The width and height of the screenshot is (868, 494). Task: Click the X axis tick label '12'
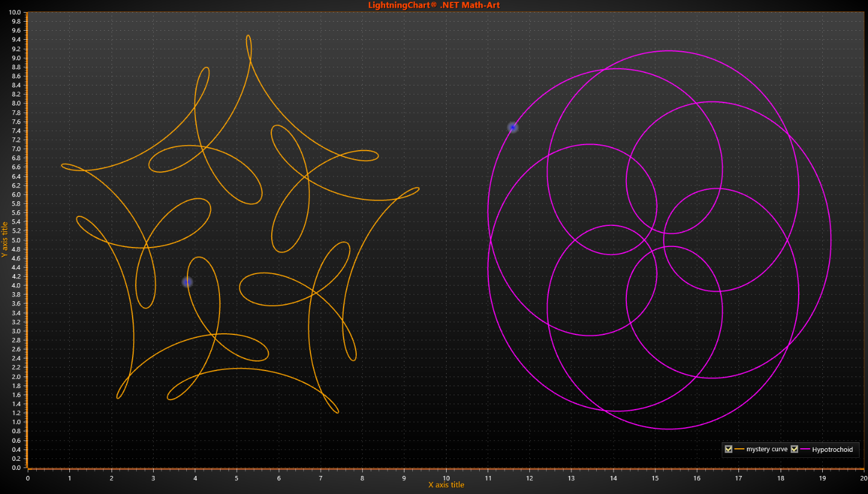(530, 478)
